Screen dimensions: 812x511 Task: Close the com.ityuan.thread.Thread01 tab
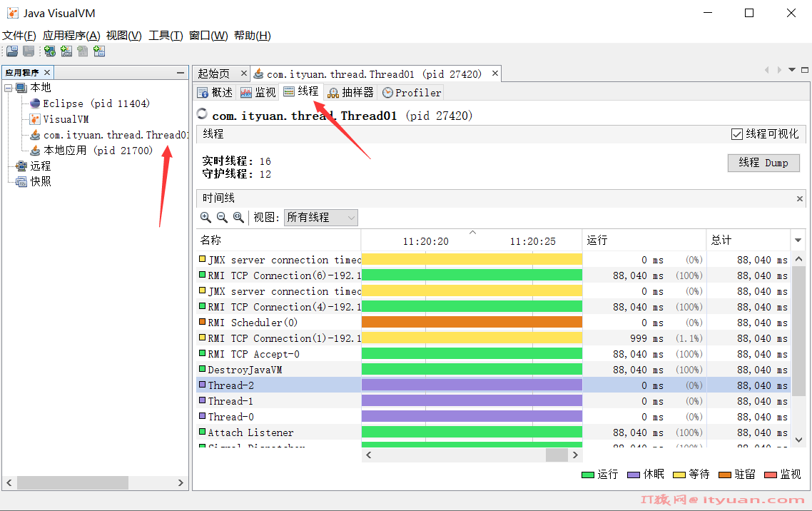(495, 74)
